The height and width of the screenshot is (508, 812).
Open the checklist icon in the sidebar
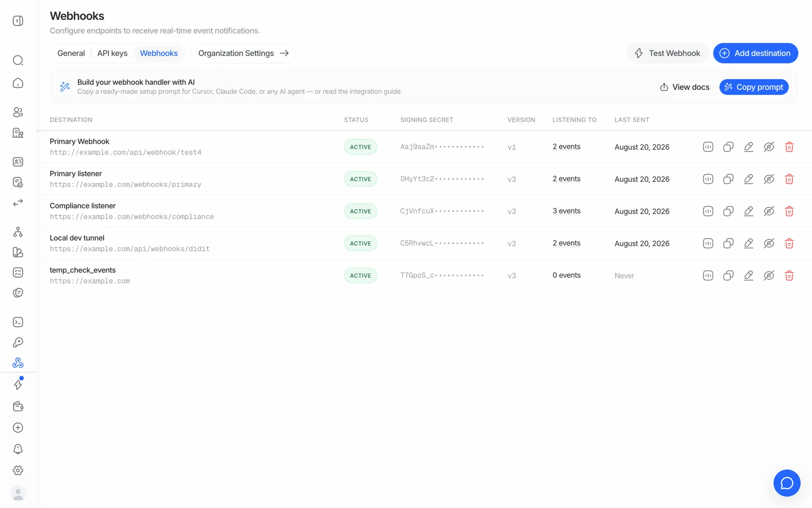tap(18, 272)
